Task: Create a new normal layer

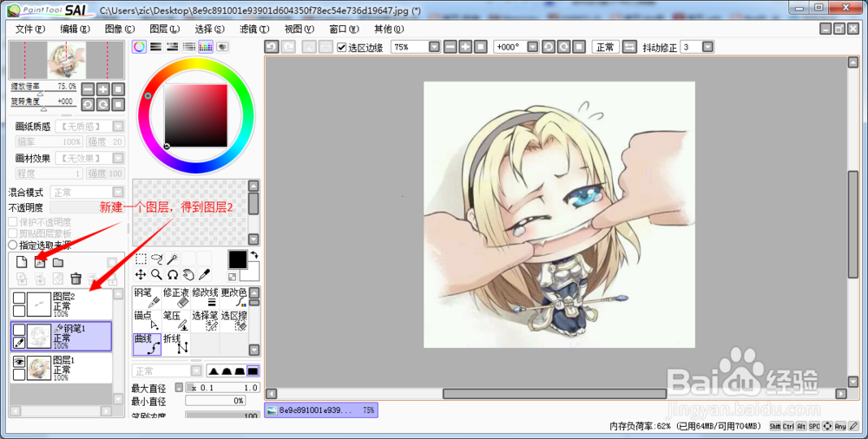Action: [x=21, y=262]
